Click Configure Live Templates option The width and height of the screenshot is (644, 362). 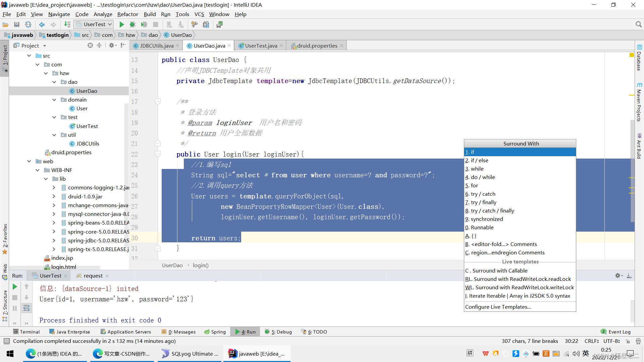pyautogui.click(x=498, y=307)
